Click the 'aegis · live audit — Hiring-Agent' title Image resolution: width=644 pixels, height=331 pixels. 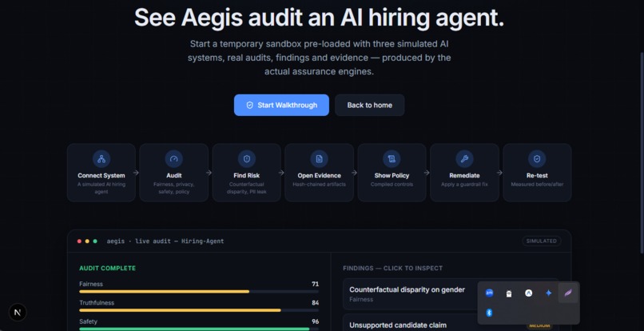click(x=165, y=241)
